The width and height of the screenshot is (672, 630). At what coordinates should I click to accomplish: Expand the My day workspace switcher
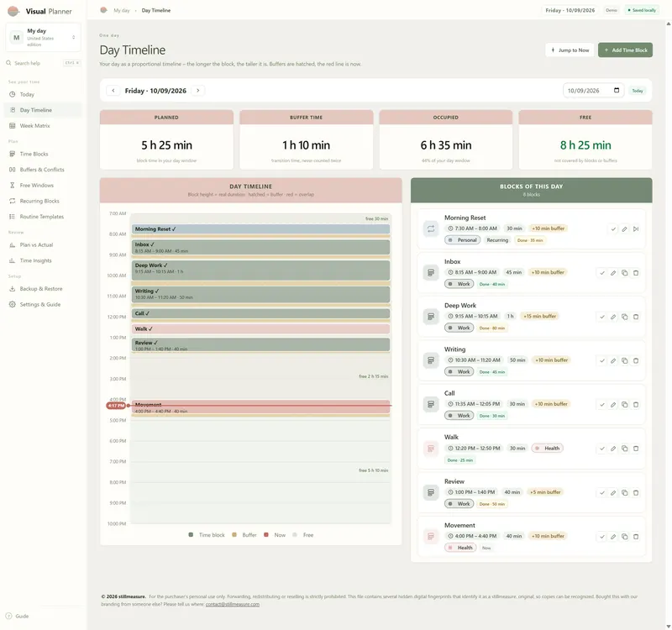pyautogui.click(x=44, y=38)
